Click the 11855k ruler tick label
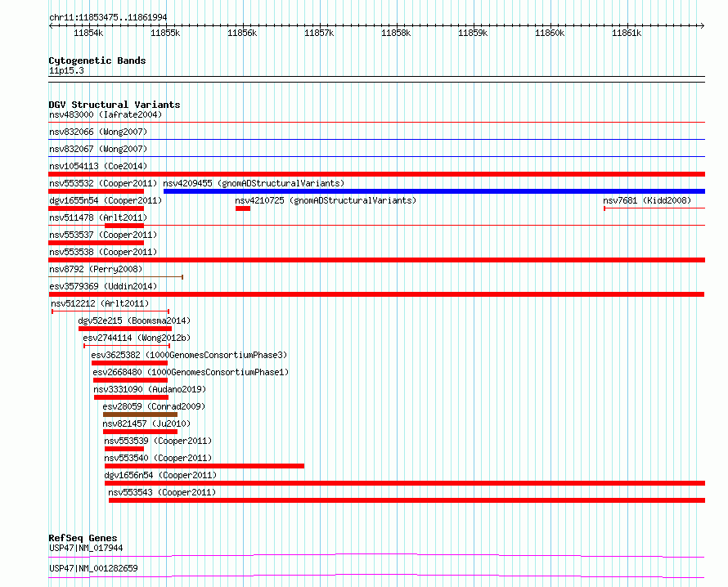The width and height of the screenshot is (728, 587). (165, 34)
